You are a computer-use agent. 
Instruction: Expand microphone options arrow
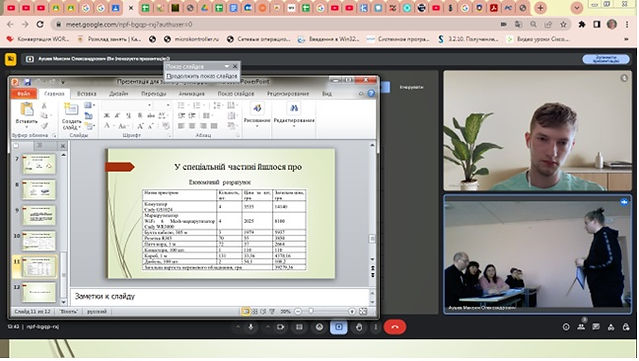(238, 327)
